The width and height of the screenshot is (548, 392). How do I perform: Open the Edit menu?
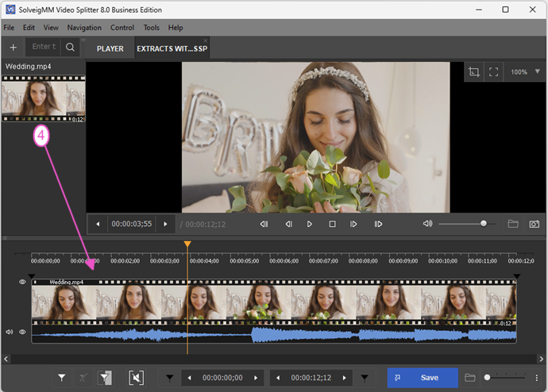(29, 27)
